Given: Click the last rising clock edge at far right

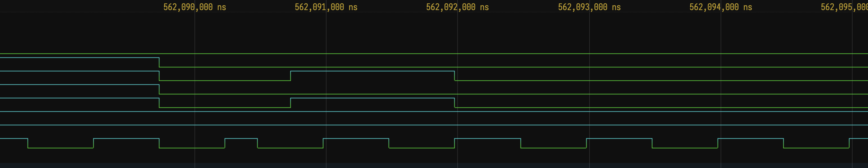Looking at the screenshot, I should pos(849,143).
